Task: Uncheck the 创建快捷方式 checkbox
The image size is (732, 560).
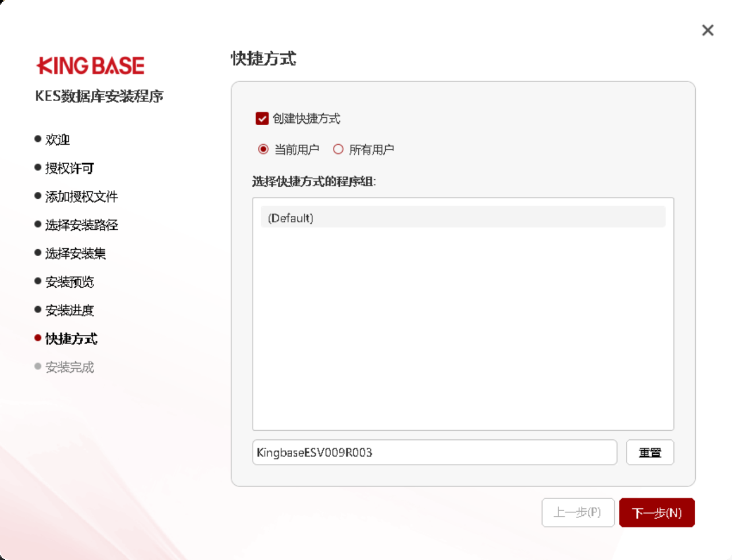Action: pyautogui.click(x=262, y=119)
